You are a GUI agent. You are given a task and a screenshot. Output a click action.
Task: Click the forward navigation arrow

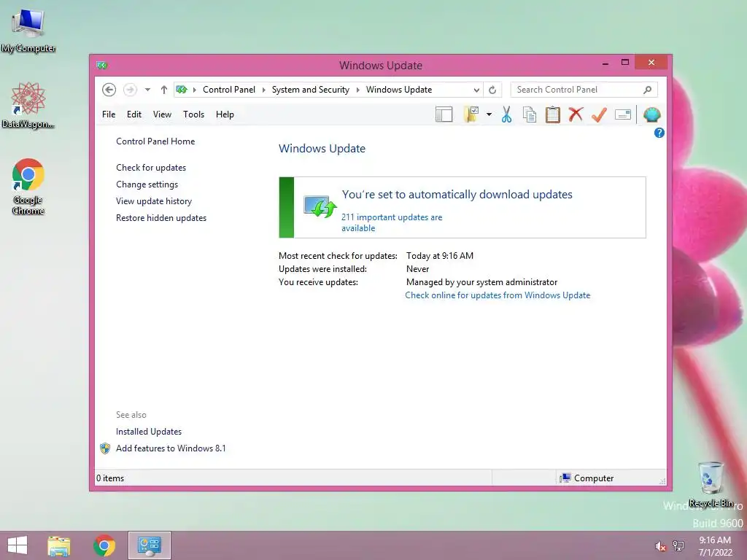click(130, 90)
